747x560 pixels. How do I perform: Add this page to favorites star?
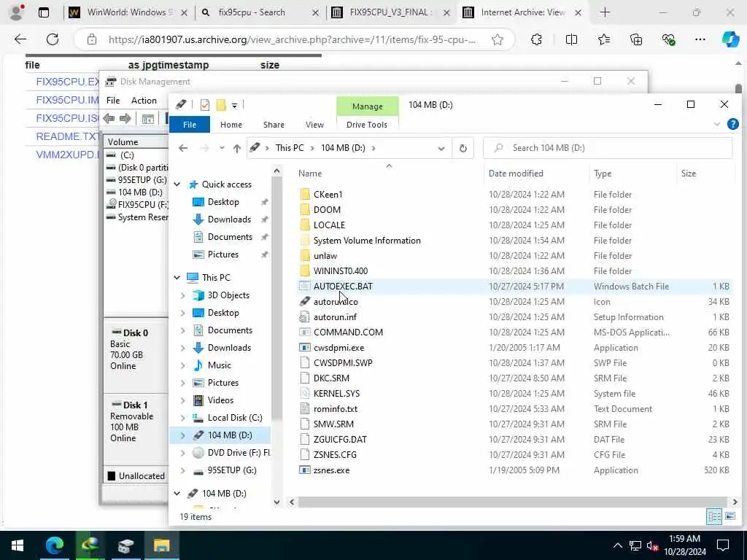point(498,39)
